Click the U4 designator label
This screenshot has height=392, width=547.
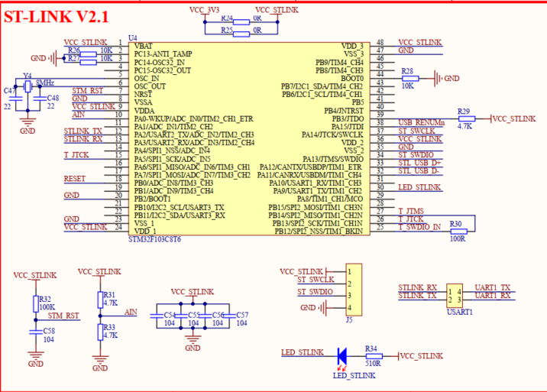pyautogui.click(x=133, y=37)
